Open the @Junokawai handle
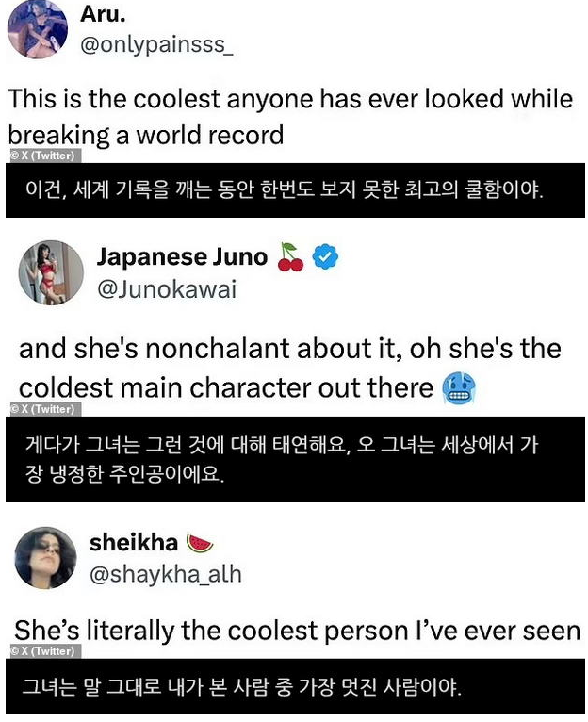This screenshot has height=722, width=588. pyautogui.click(x=167, y=289)
